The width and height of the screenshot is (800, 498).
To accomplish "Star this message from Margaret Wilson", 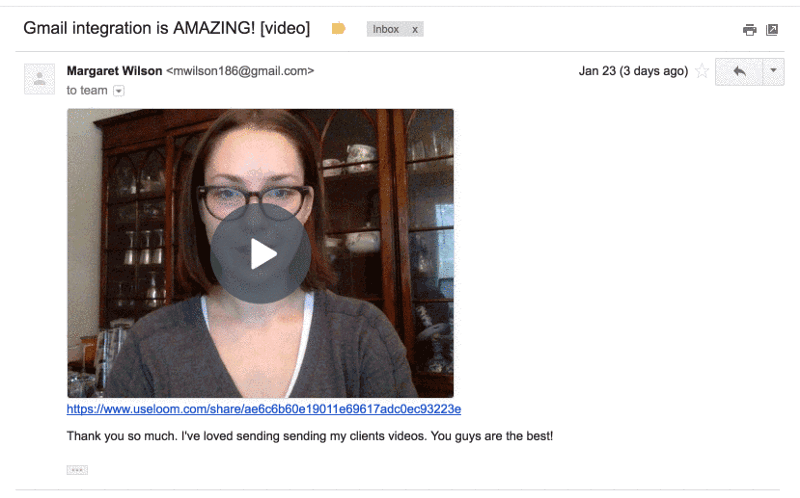I will click(x=702, y=71).
